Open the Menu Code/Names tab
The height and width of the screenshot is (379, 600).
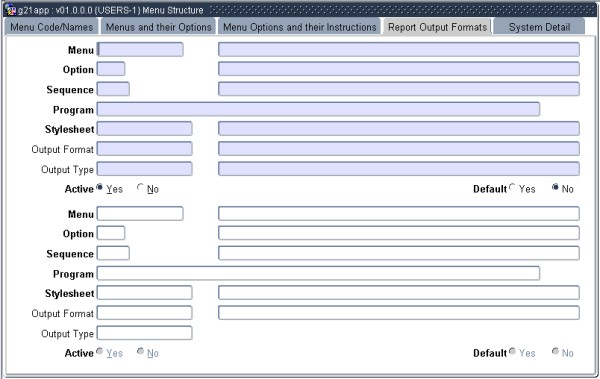tap(52, 27)
